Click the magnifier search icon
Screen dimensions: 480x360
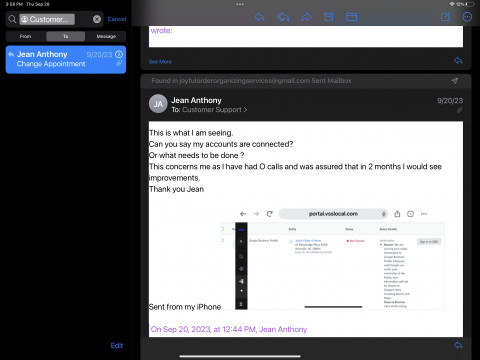12,19
